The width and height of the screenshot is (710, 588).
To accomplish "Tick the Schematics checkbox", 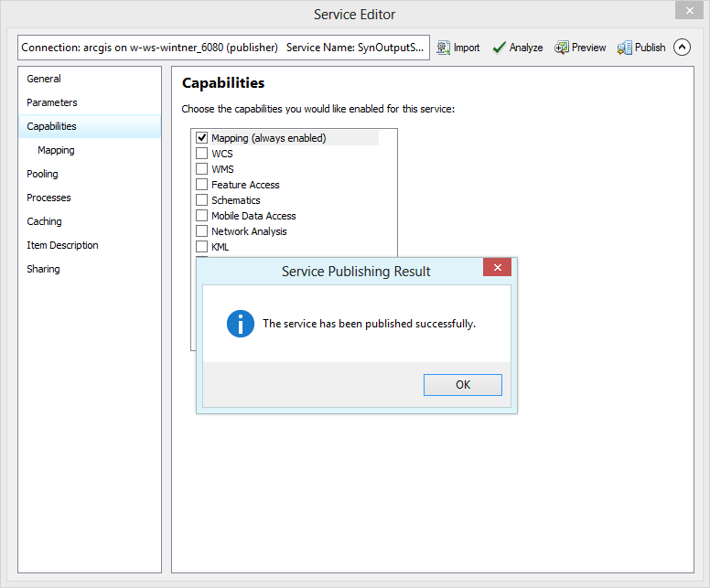I will tap(201, 199).
